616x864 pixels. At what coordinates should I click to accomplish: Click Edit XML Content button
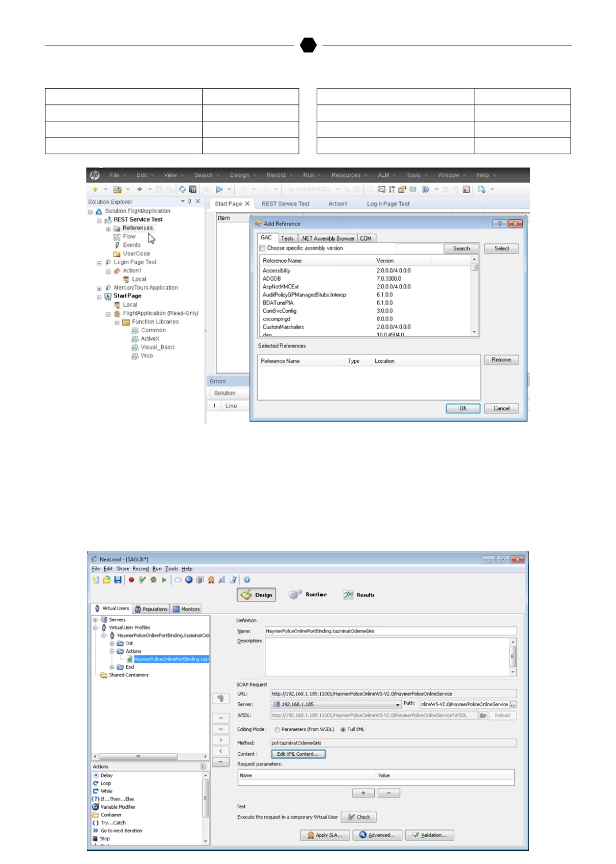pos(298,754)
